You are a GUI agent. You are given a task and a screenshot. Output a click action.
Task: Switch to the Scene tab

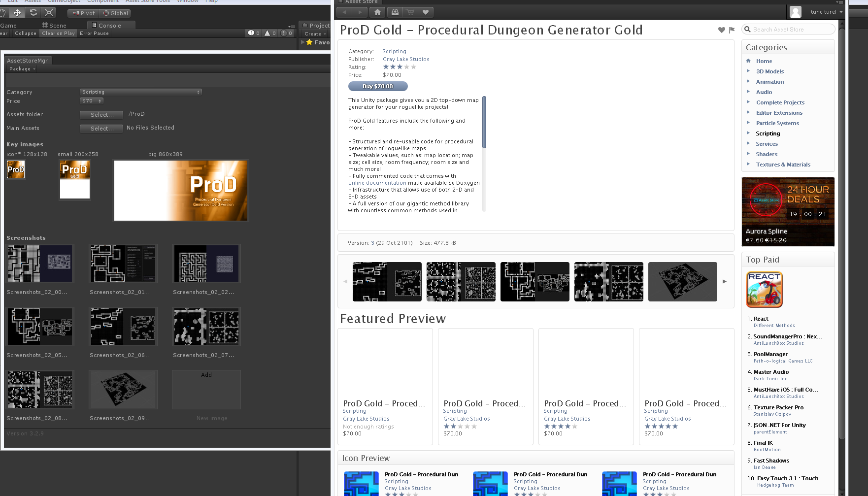[x=54, y=25]
